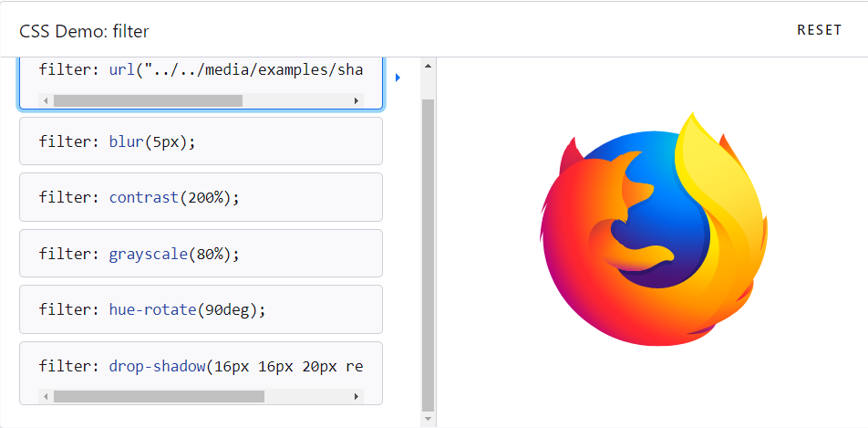Screen dimensions: 868x428
Task: Click the drop-shadow horizontal scrollbar thumb
Action: [159, 396]
